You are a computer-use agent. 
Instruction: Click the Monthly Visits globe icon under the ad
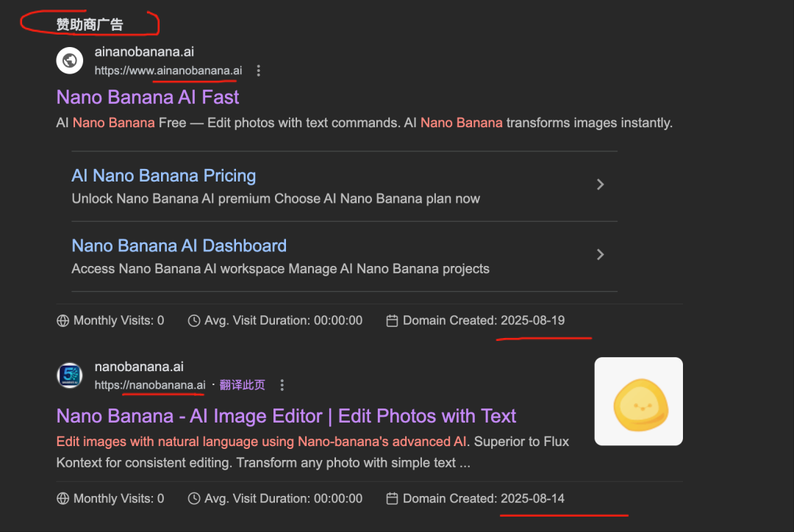click(63, 320)
